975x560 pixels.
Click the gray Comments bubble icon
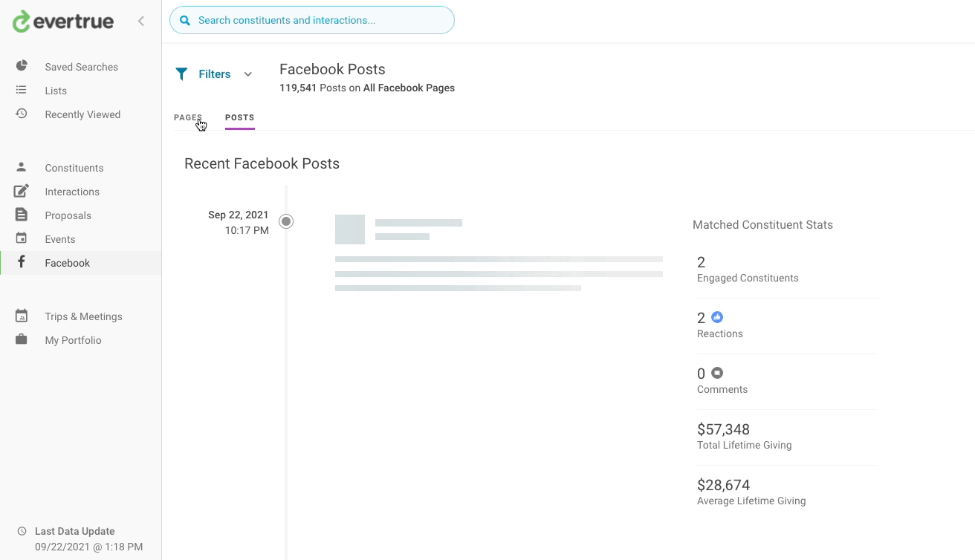(717, 373)
